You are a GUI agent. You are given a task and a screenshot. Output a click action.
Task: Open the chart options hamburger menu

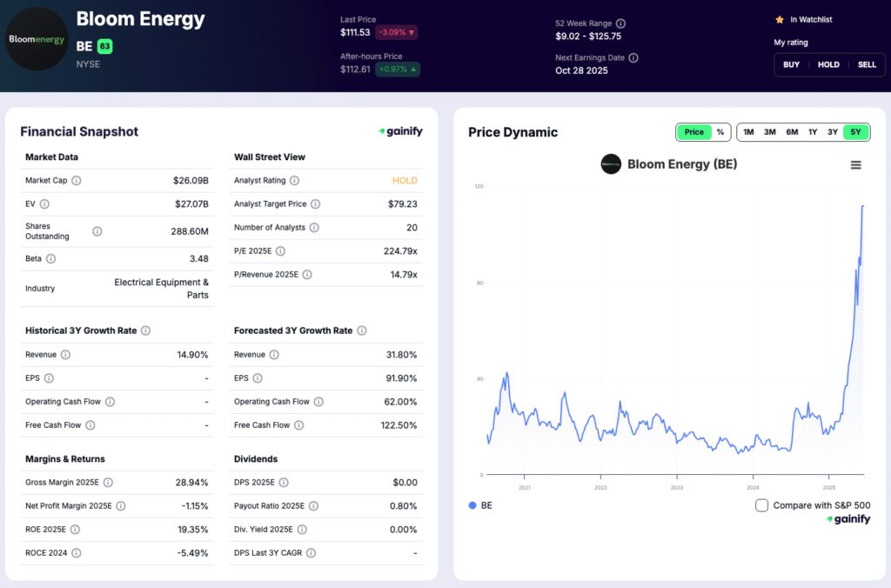pos(856,164)
